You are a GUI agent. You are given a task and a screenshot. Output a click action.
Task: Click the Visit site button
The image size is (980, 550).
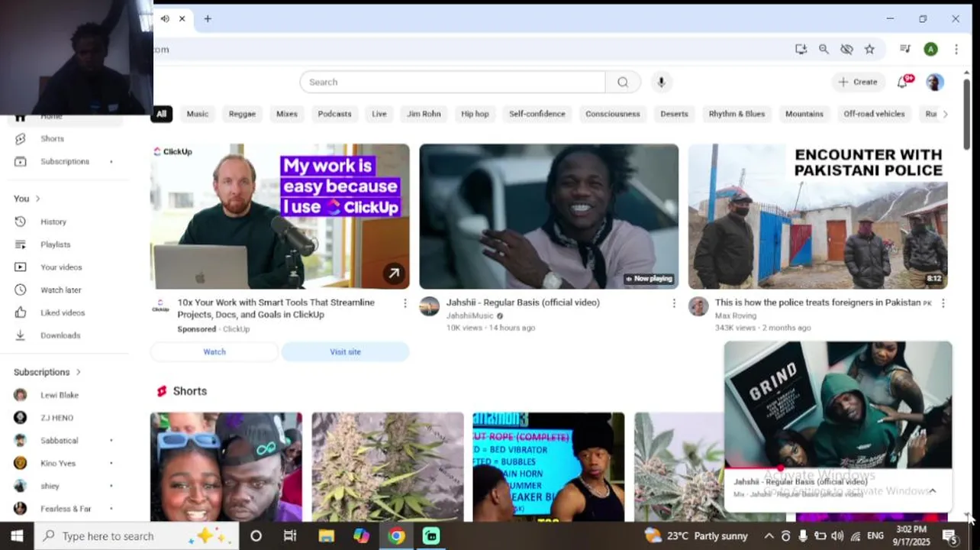345,352
